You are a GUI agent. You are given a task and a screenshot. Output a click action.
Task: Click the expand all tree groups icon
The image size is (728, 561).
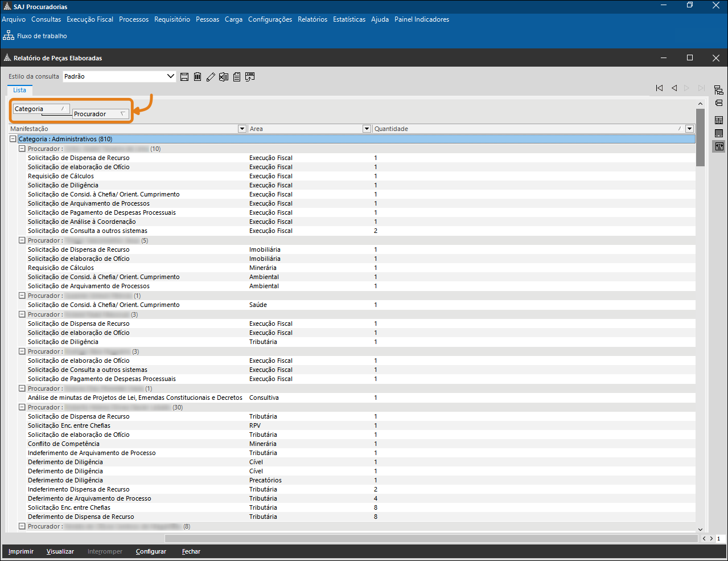click(x=719, y=90)
